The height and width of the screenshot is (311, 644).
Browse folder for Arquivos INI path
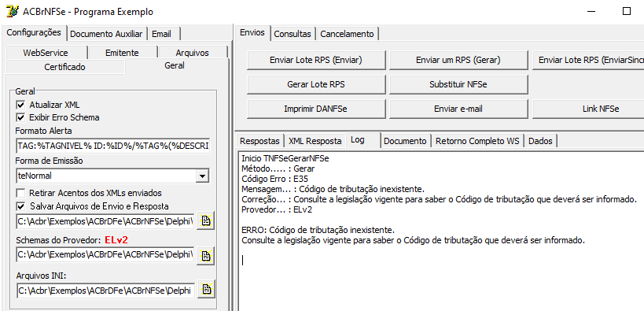[207, 289]
